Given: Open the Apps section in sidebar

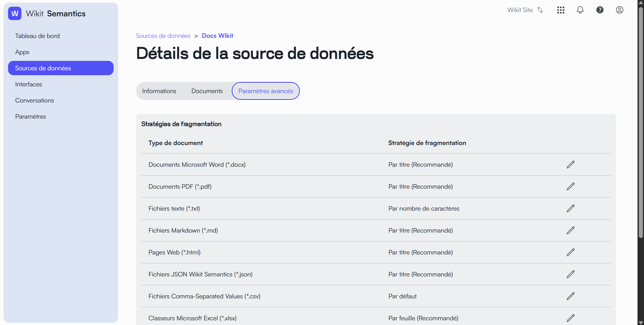Looking at the screenshot, I should coord(61,52).
